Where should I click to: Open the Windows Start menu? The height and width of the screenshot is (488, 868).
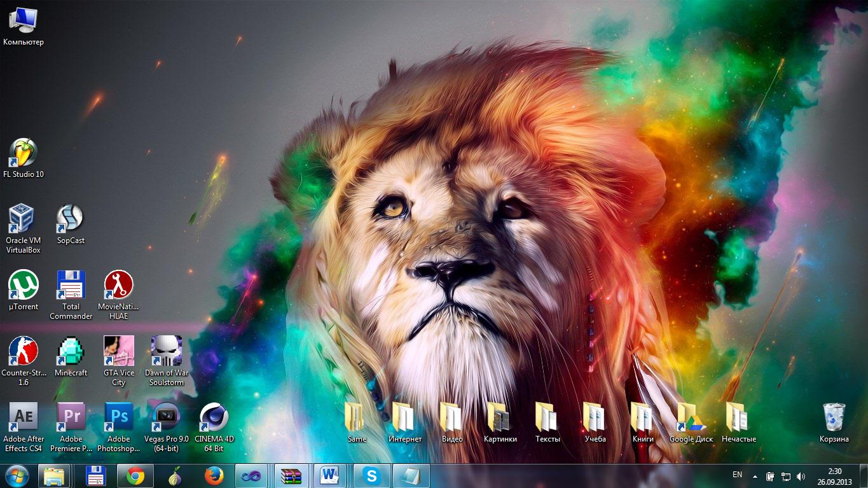click(x=17, y=476)
